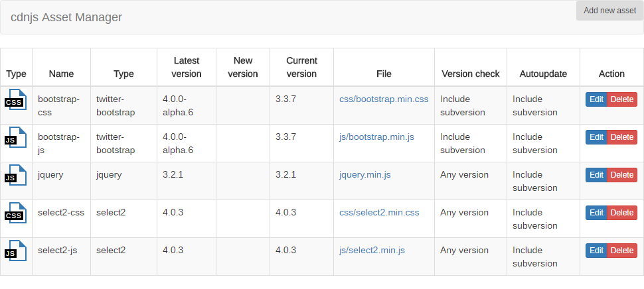The image size is (644, 289).
Task: Click the JS file icon for jquery
Action: [15, 176]
